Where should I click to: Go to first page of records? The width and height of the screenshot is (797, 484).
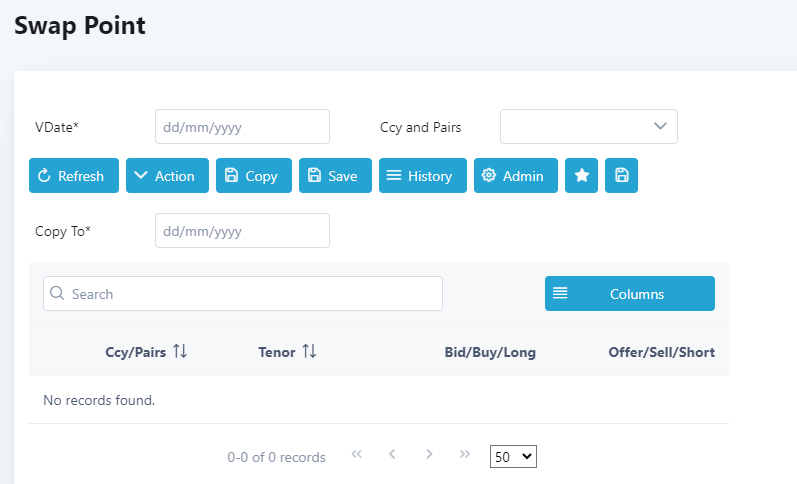(x=356, y=454)
